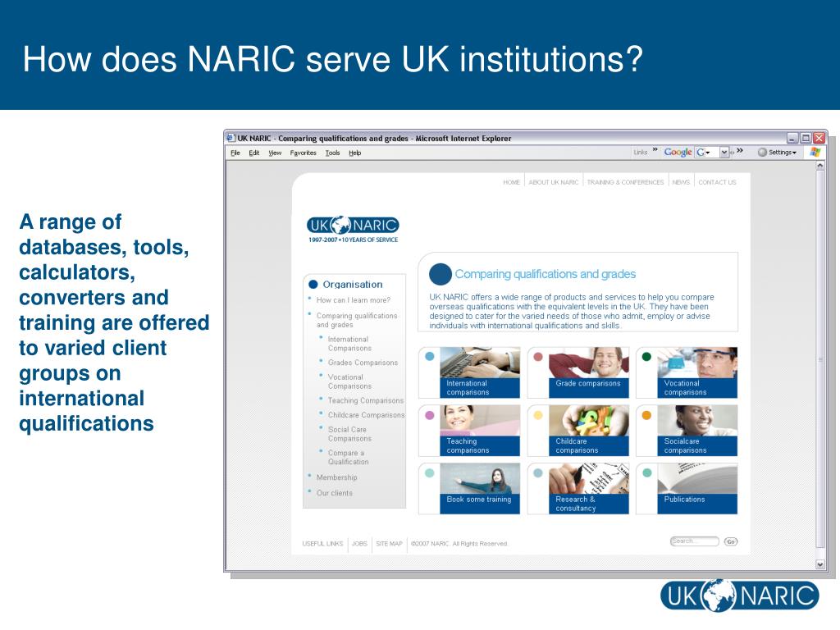Open the Edit menu

(x=254, y=153)
